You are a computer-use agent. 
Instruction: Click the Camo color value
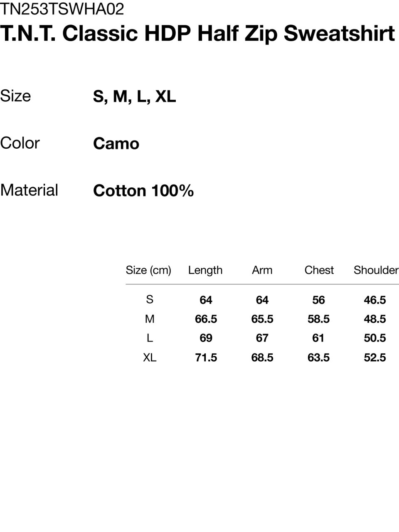pyautogui.click(x=116, y=144)
